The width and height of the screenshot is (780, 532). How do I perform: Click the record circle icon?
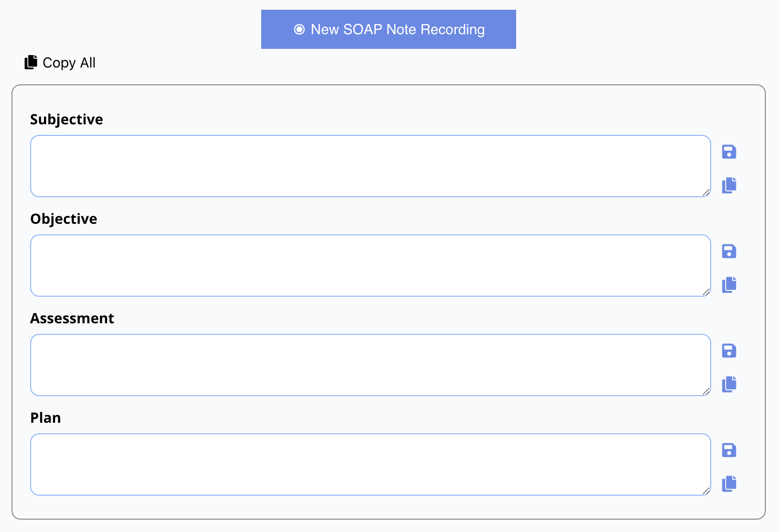coord(299,29)
